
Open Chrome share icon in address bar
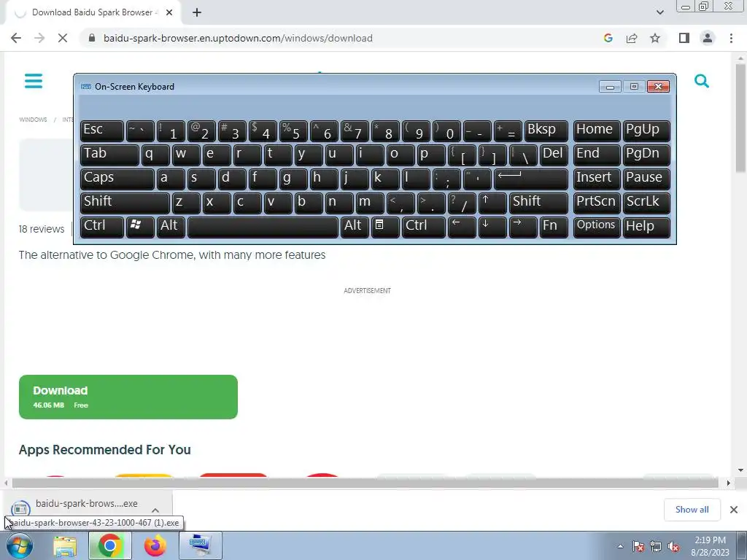[632, 38]
